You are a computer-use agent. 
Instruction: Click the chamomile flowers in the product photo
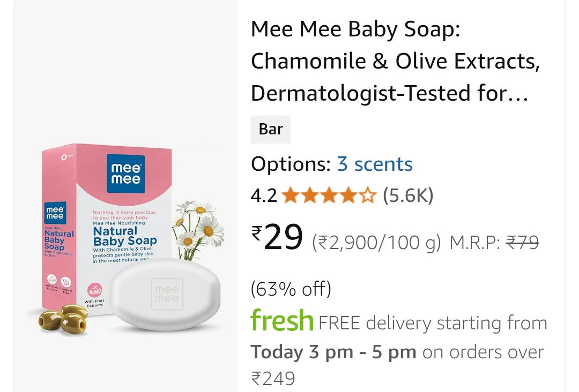(x=199, y=225)
